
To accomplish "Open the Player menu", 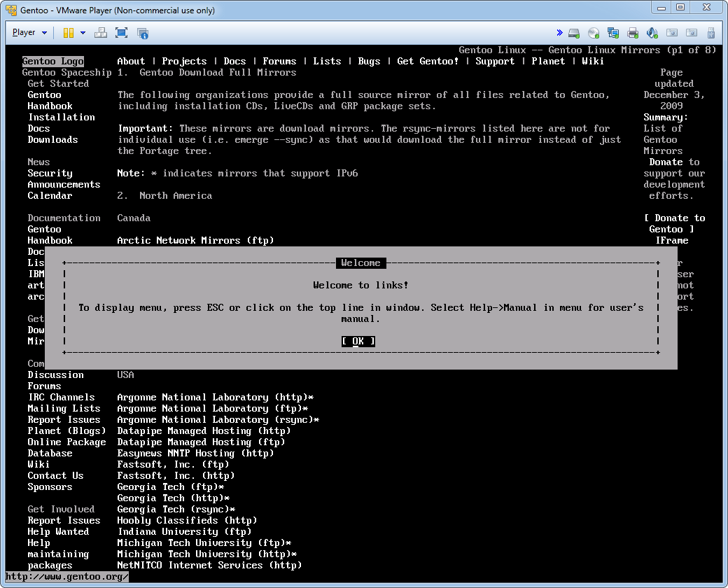I will pos(29,32).
